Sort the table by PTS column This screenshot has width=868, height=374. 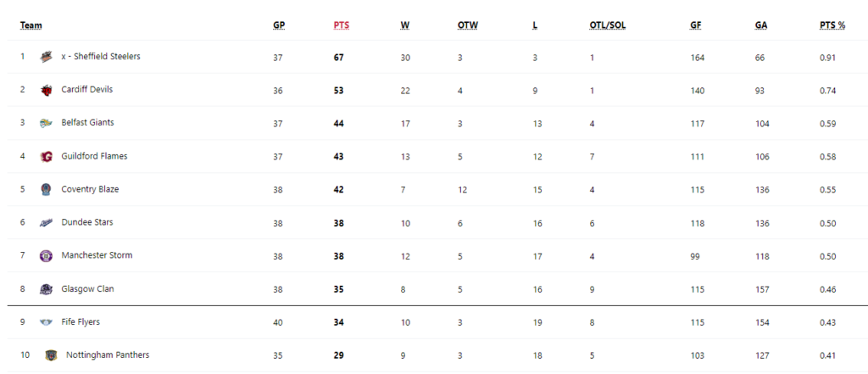point(341,25)
